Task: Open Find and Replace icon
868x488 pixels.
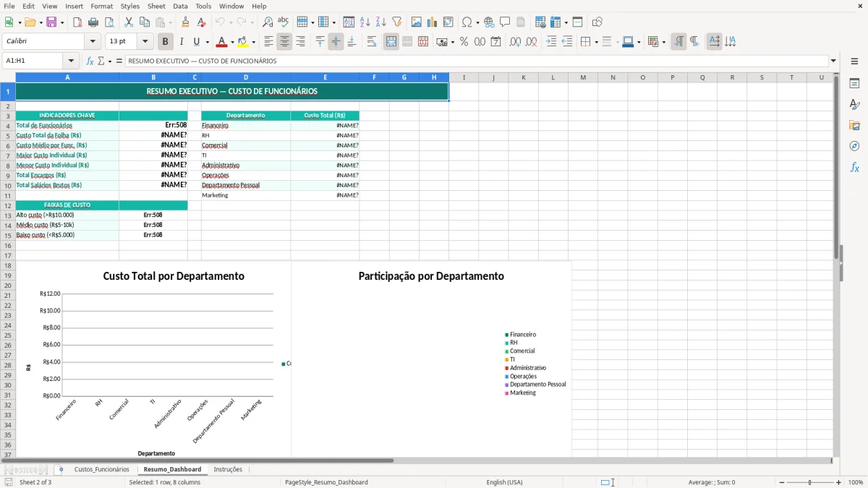Action: (x=268, y=22)
